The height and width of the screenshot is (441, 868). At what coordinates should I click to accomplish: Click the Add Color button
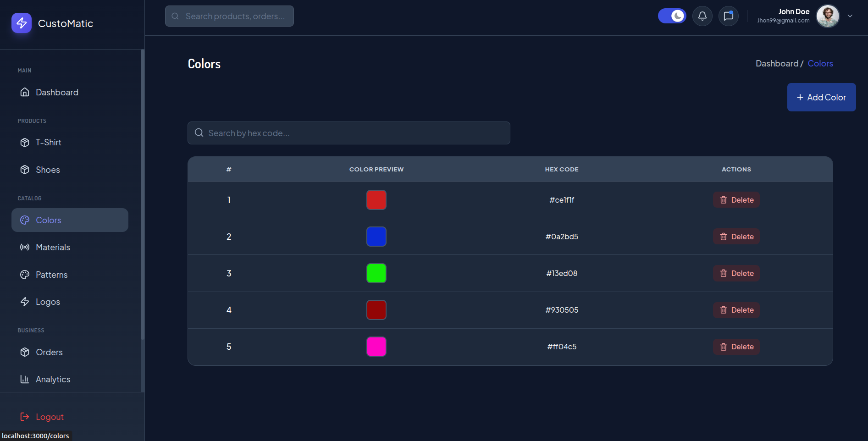(x=821, y=97)
